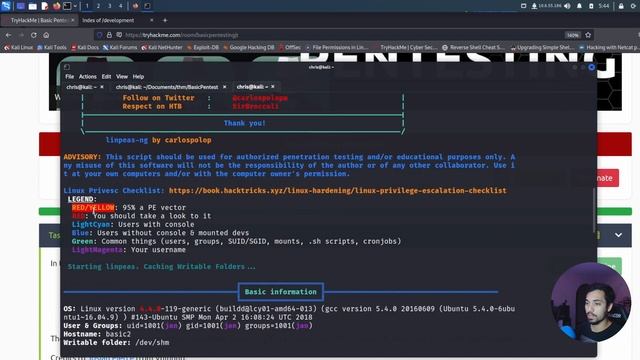640x360 pixels.
Task: Open Kali Linux bookmark
Action: click(x=18, y=47)
